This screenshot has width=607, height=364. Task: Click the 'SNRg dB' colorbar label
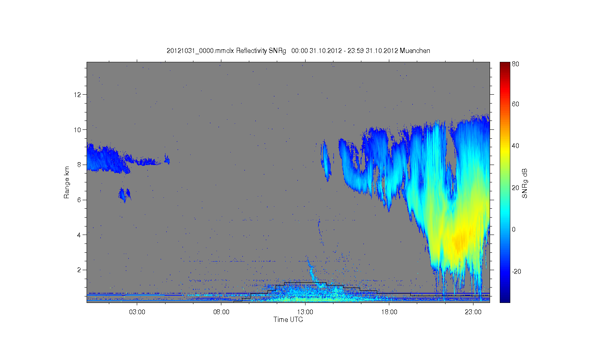[x=525, y=183]
